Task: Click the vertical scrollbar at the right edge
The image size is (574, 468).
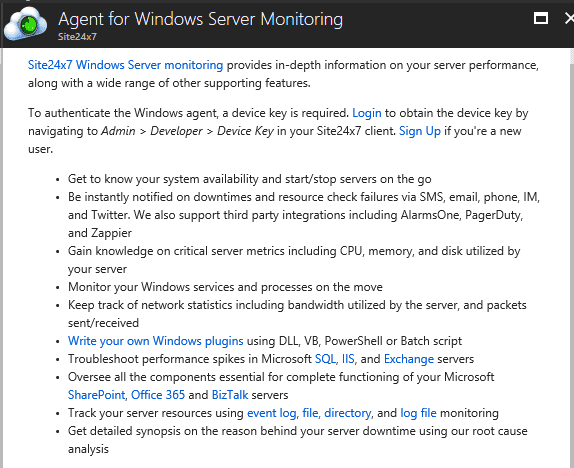Action: click(572, 256)
